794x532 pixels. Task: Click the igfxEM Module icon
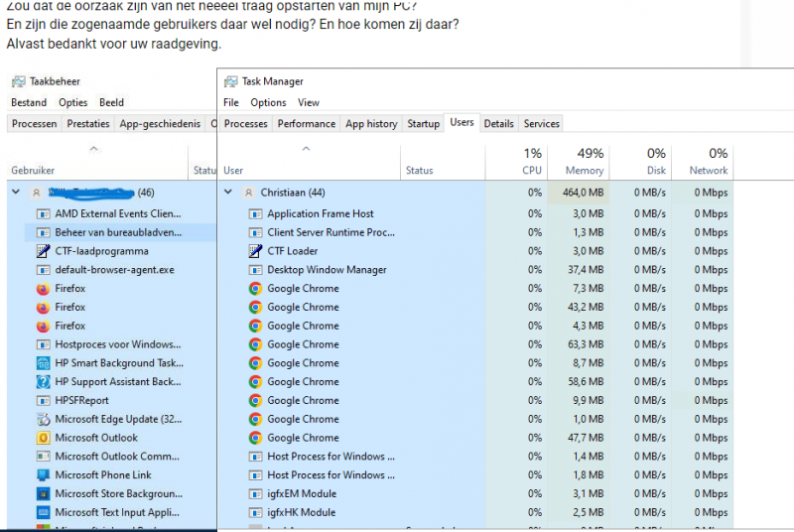(x=255, y=494)
